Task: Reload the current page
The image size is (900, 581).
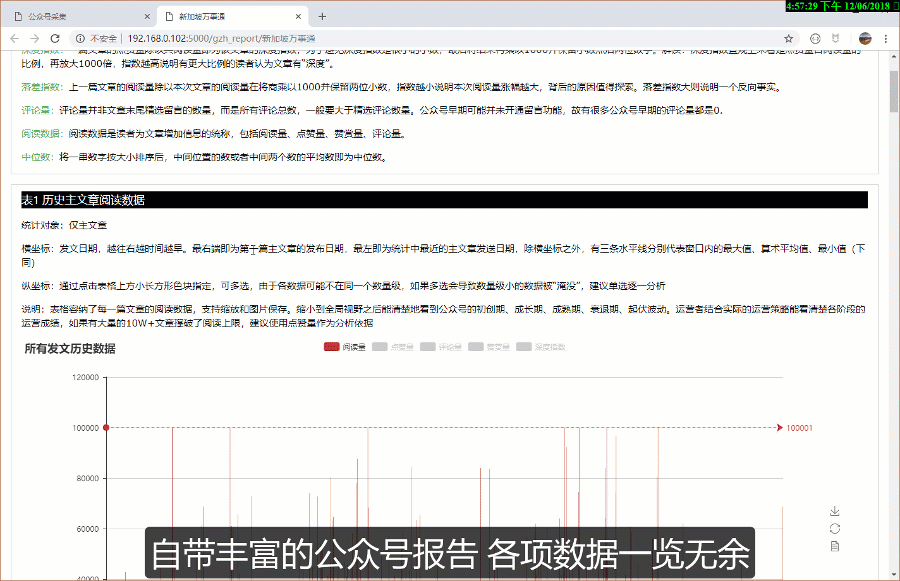Action: pos(55,38)
